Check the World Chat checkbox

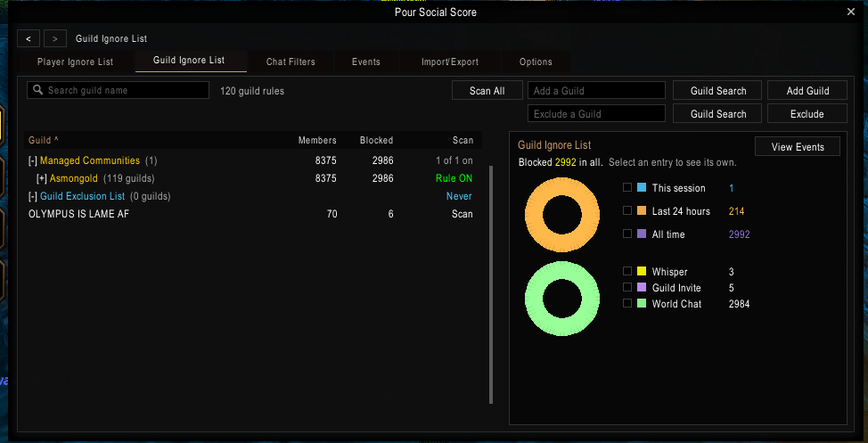point(627,303)
